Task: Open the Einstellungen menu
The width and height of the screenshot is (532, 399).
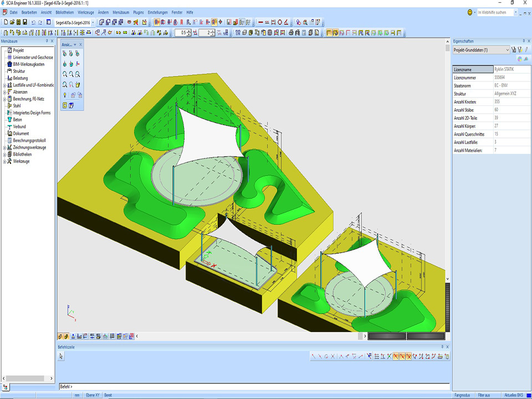Action: [x=157, y=12]
